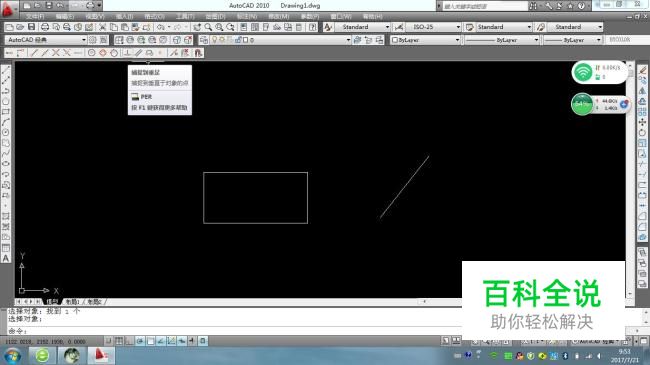This screenshot has width=650, height=365.
Task: Toggle Ortho Mode in status bar
Action: [129, 341]
